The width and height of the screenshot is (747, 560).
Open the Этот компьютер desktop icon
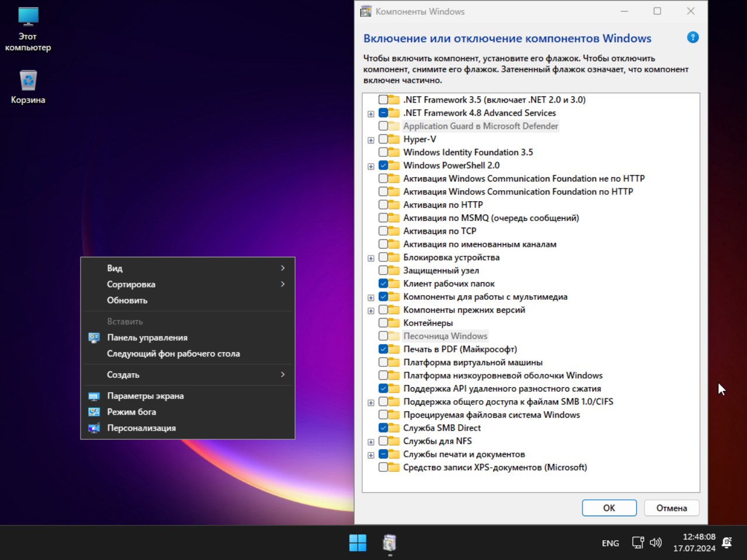pyautogui.click(x=28, y=30)
